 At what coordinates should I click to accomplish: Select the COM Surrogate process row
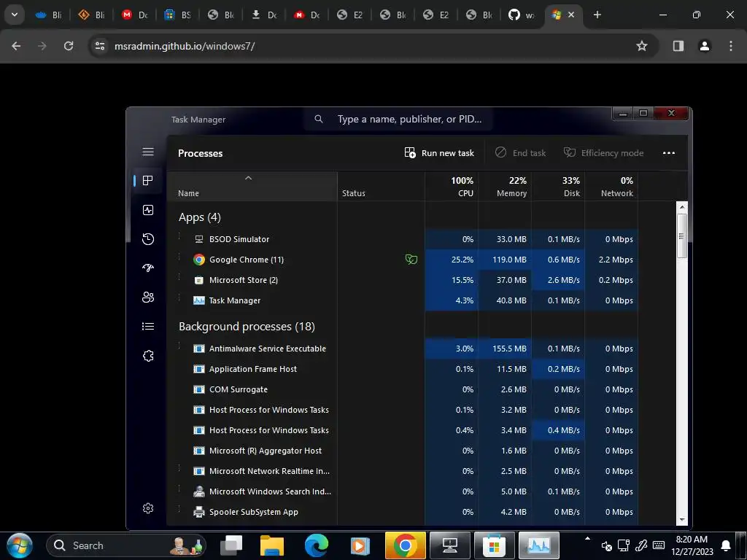click(402, 389)
